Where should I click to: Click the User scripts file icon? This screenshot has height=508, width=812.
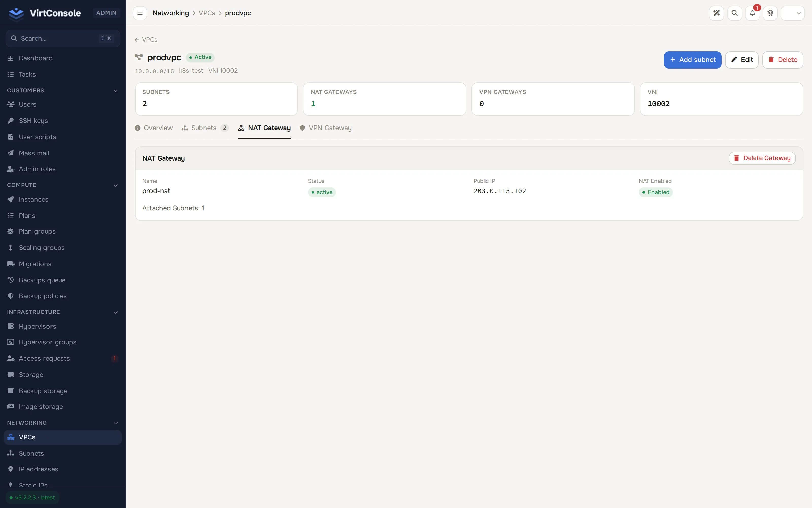(x=11, y=137)
